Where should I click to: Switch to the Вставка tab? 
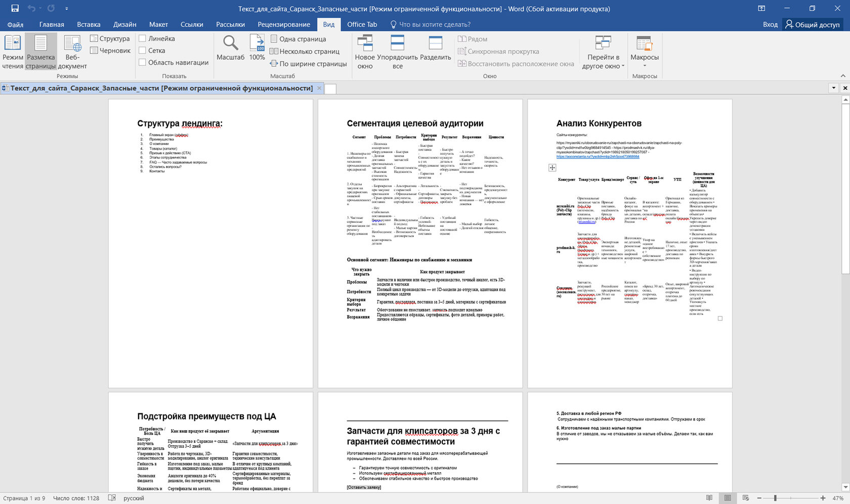[x=89, y=24]
